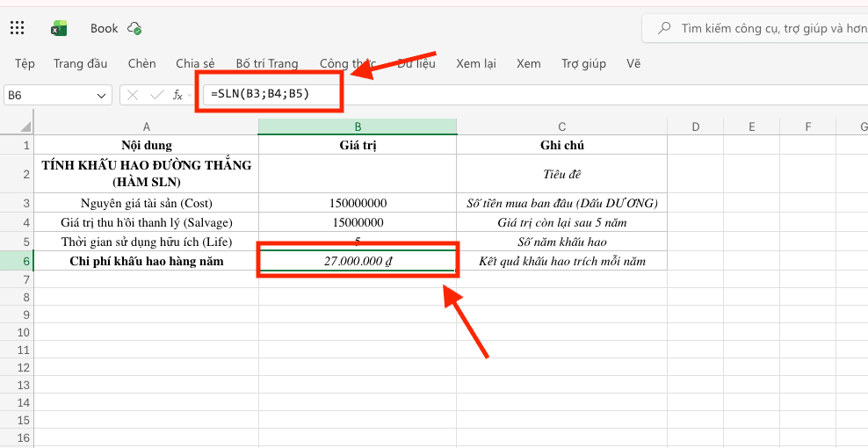Click cell 'Giá trị'
Viewport: 868px width, 448px height.
(x=358, y=146)
